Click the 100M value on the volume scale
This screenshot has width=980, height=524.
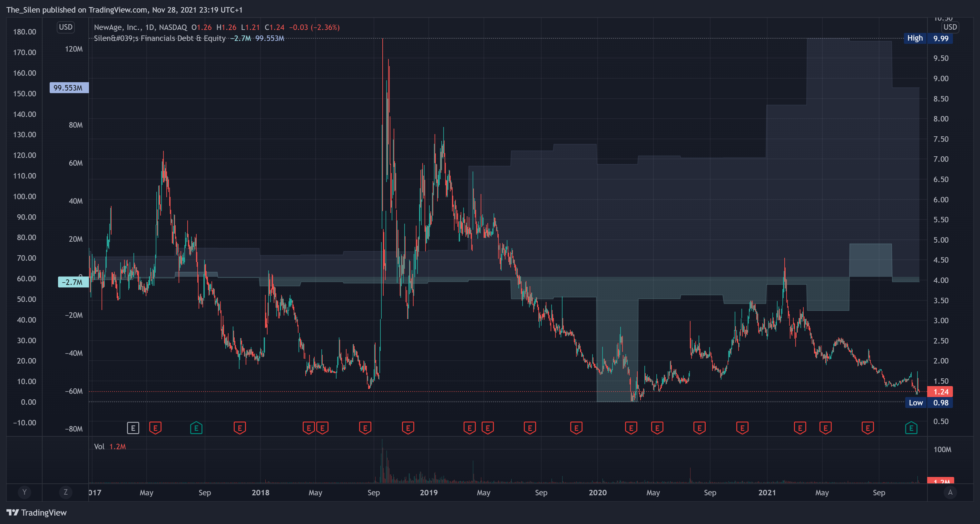tap(942, 450)
